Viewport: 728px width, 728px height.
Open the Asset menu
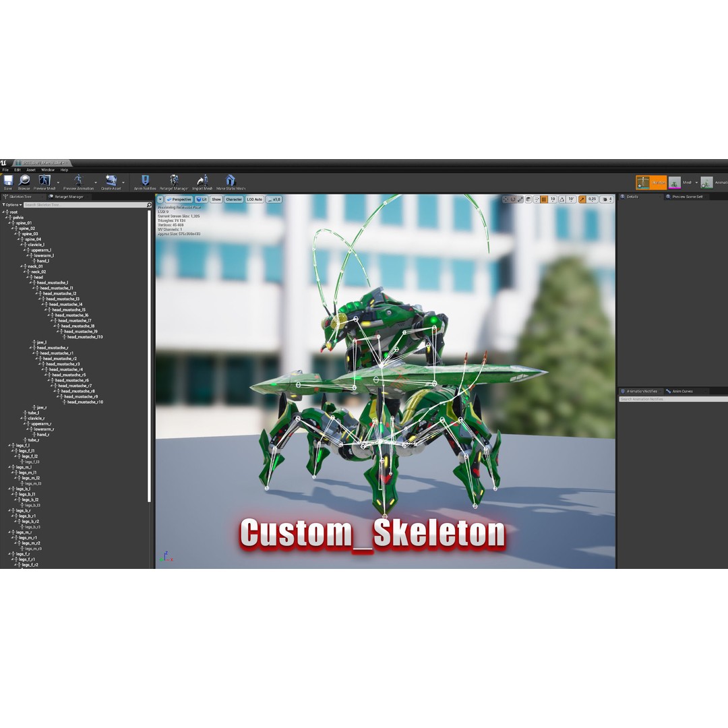click(x=30, y=170)
